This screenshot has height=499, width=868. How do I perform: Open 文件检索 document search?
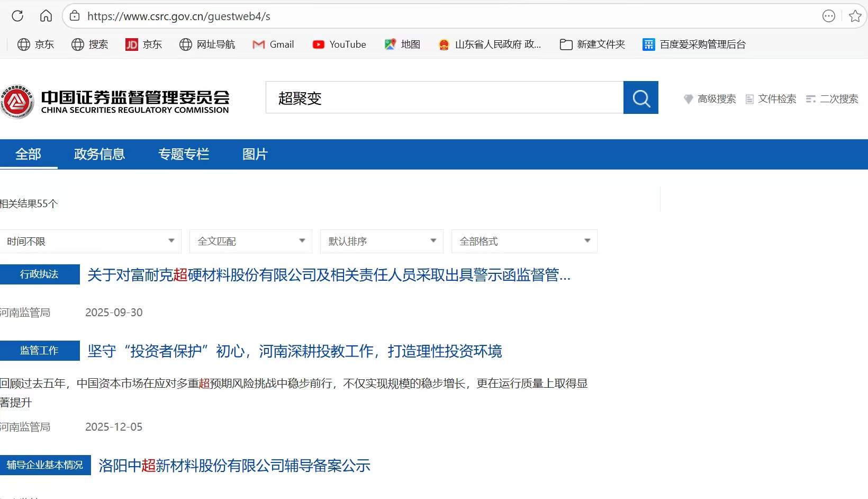pyautogui.click(x=771, y=99)
